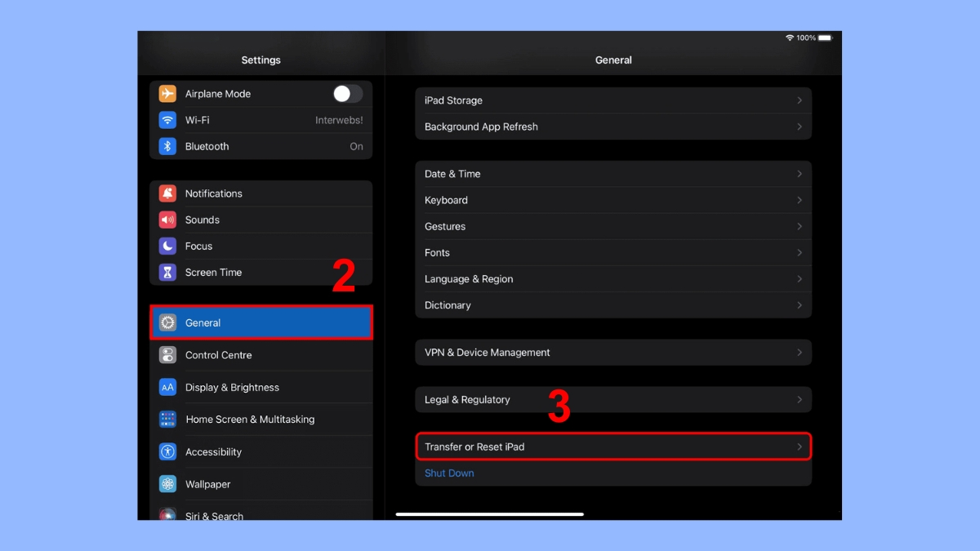The image size is (980, 551).
Task: Tap the Home Screen & Multitasking grid icon
Action: (x=167, y=420)
